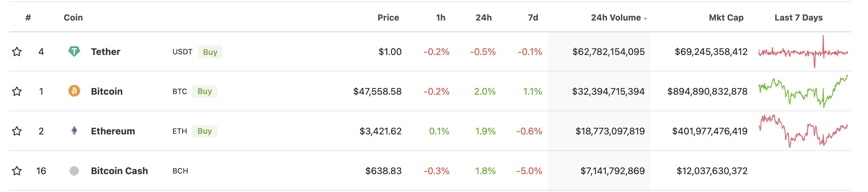
Task: Click the 1h column header
Action: tap(440, 18)
